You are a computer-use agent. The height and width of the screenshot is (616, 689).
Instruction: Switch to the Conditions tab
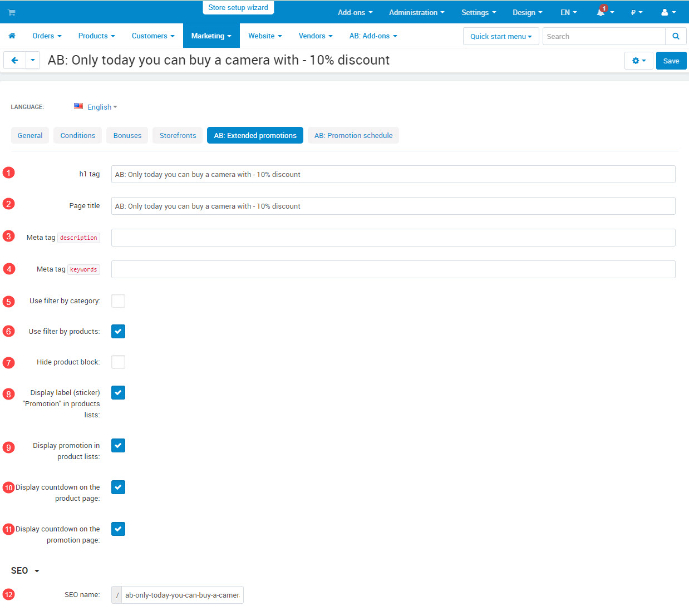coord(77,135)
